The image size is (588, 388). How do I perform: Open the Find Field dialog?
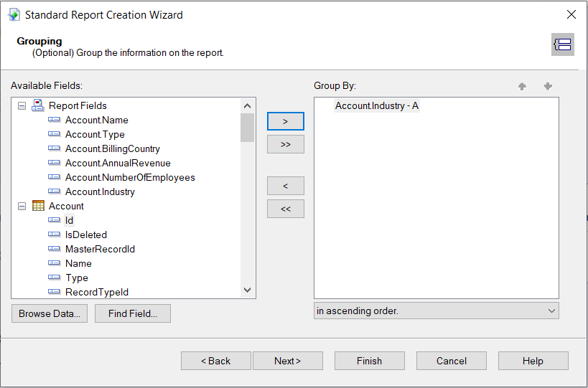pyautogui.click(x=132, y=313)
